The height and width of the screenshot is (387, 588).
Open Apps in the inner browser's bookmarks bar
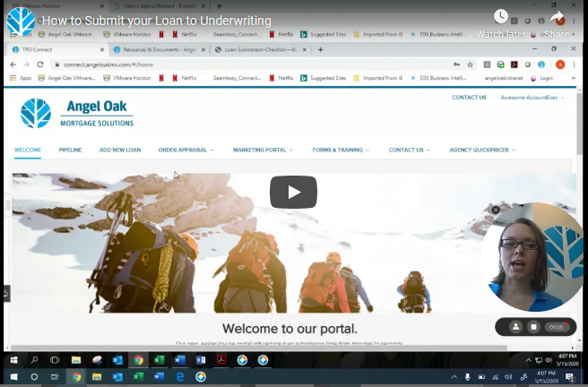coord(21,78)
